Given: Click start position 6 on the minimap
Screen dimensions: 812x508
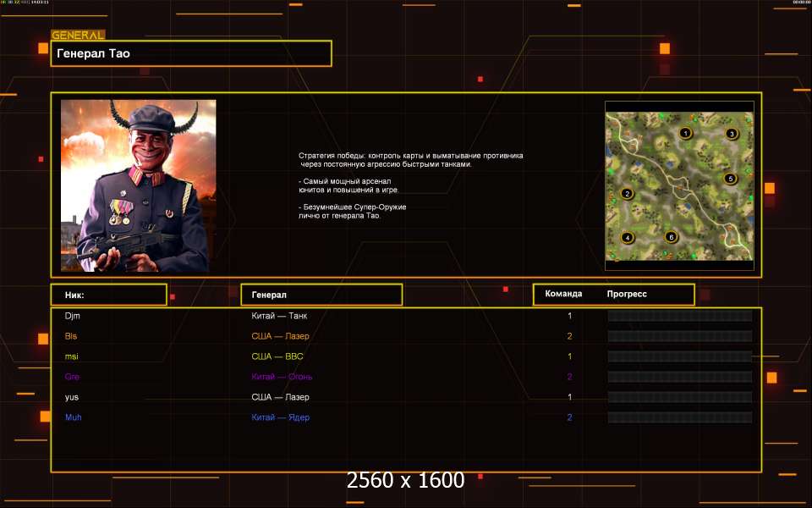Looking at the screenshot, I should click(671, 237).
